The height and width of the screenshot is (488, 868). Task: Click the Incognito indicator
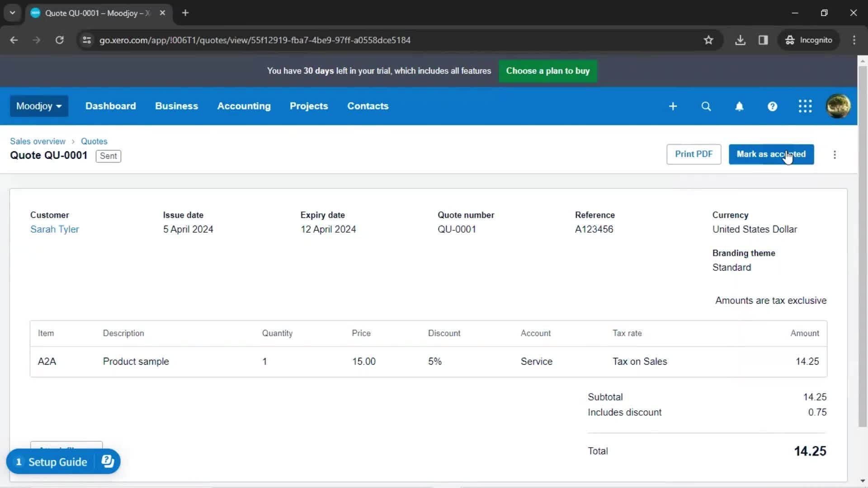[809, 40]
